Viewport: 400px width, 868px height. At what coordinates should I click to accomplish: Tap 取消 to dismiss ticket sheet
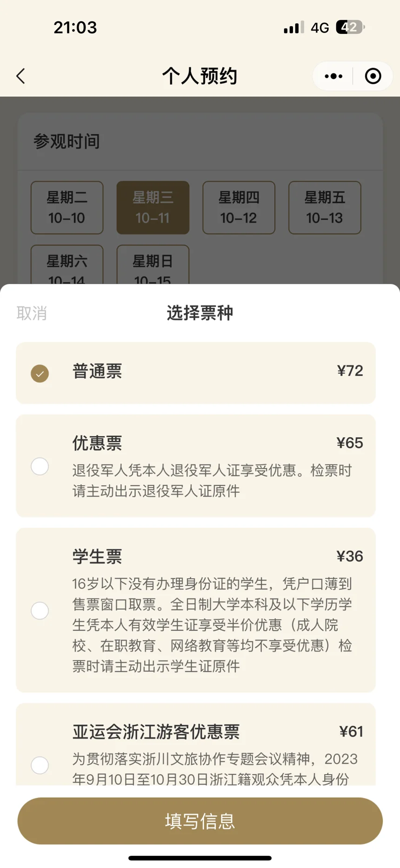point(32,313)
